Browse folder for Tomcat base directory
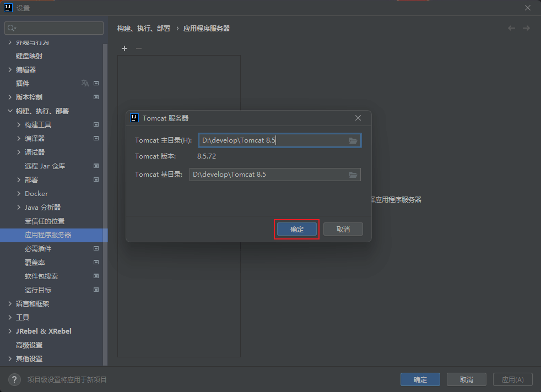Viewport: 541px width, 392px height. point(353,175)
